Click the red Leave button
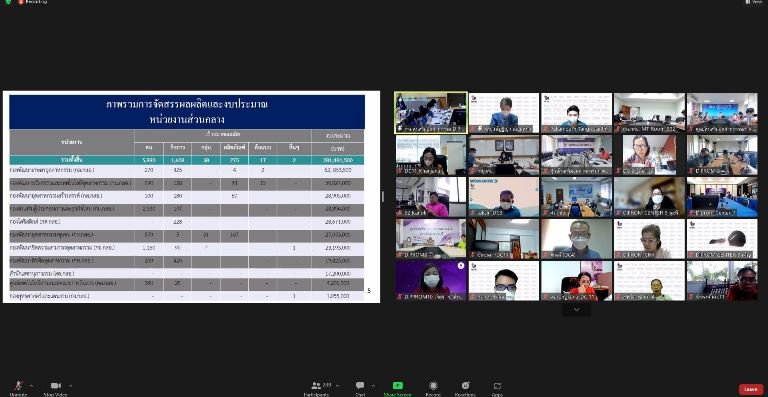The height and width of the screenshot is (397, 768). tap(751, 389)
